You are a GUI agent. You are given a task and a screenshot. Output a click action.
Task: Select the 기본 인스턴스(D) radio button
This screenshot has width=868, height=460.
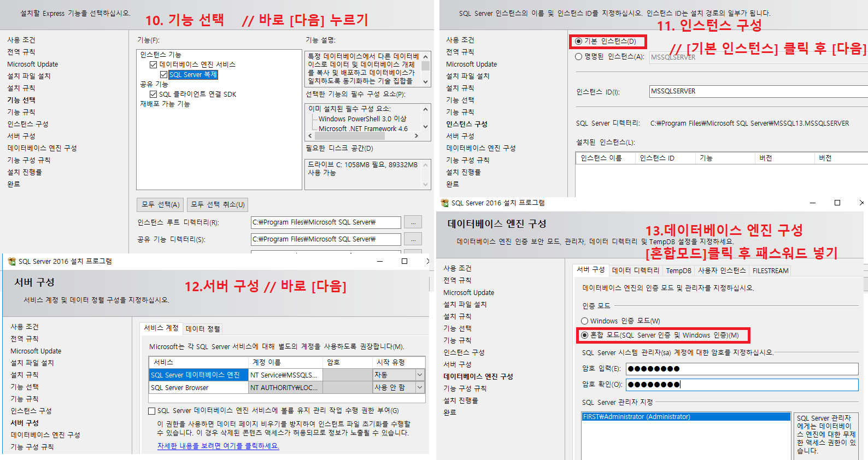578,41
